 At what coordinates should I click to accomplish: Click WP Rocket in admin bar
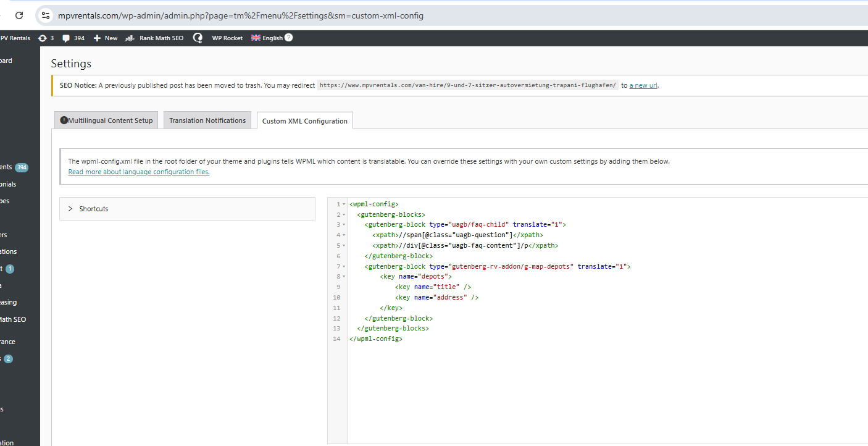pos(227,38)
